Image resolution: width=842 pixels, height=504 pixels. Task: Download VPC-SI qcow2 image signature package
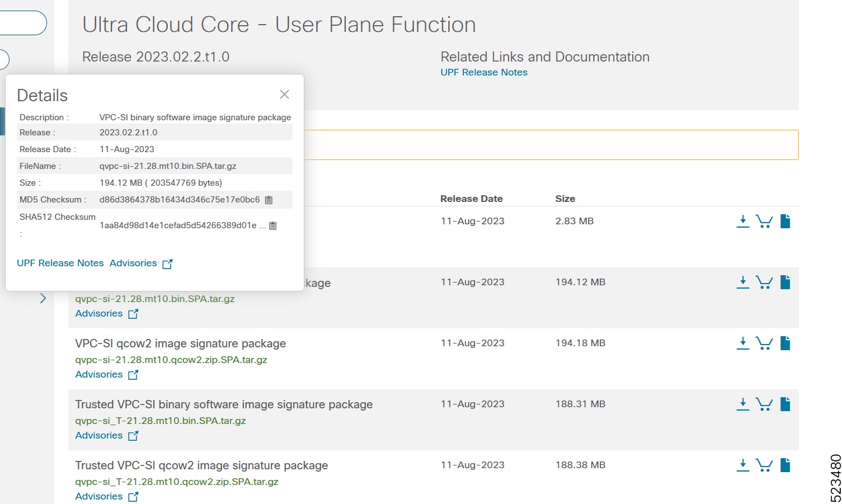tap(742, 343)
